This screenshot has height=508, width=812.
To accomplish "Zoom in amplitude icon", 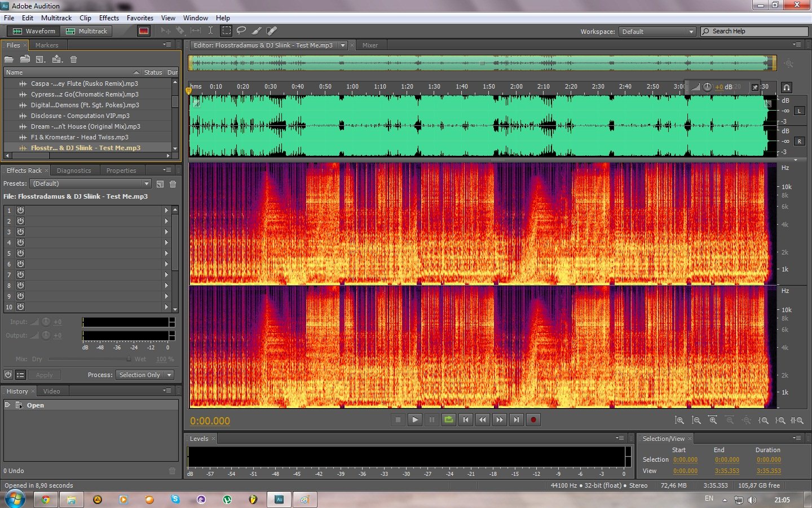I will coord(679,420).
